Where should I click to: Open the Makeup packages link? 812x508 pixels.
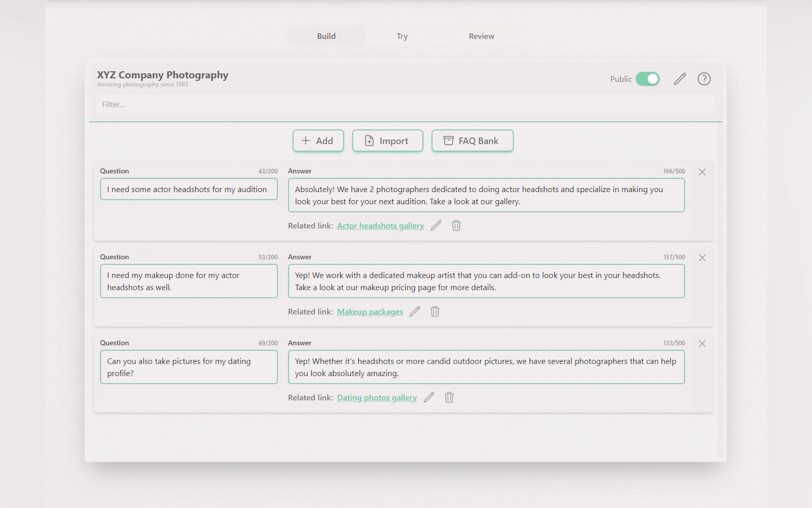tap(370, 312)
